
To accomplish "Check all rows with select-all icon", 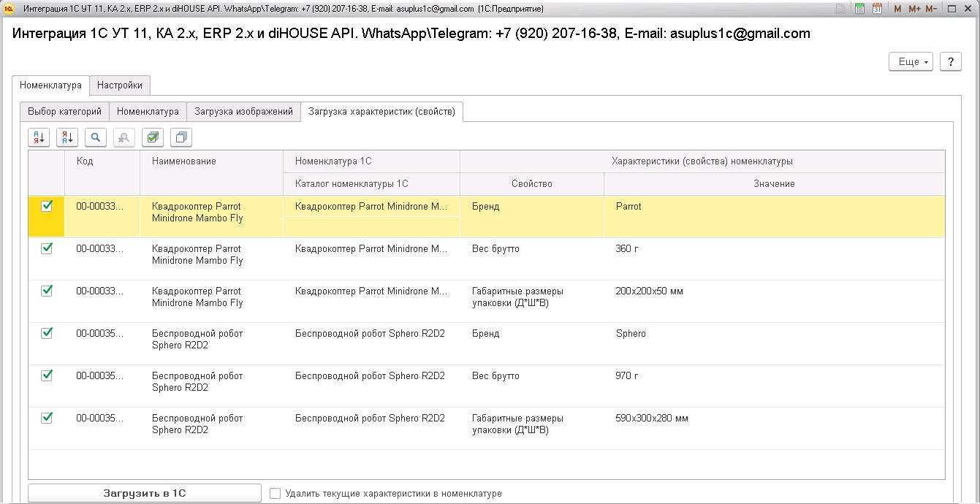I will pos(153,137).
